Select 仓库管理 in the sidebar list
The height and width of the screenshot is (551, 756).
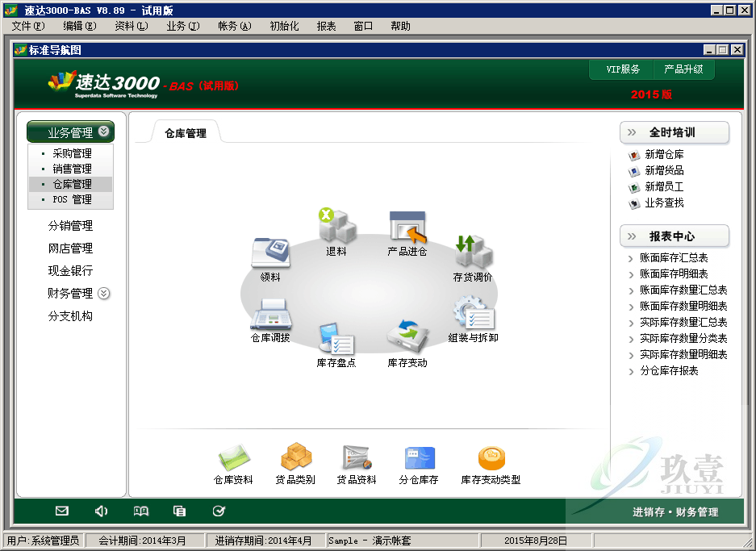73,184
